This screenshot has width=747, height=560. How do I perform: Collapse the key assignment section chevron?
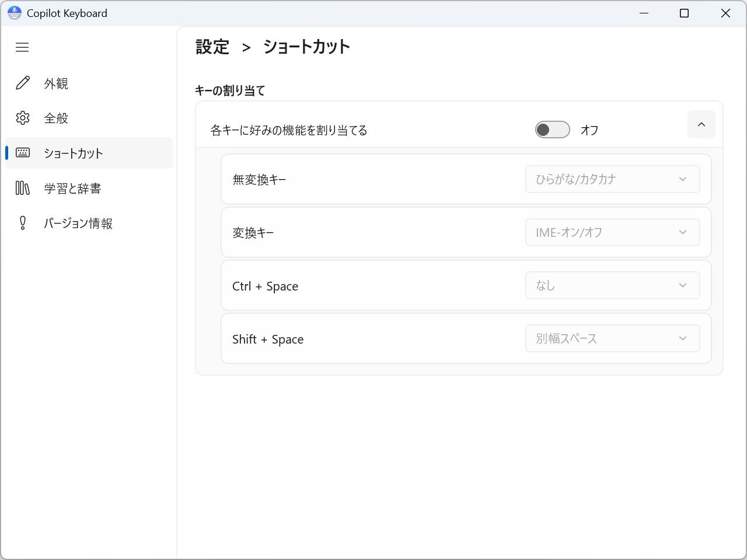click(x=701, y=124)
